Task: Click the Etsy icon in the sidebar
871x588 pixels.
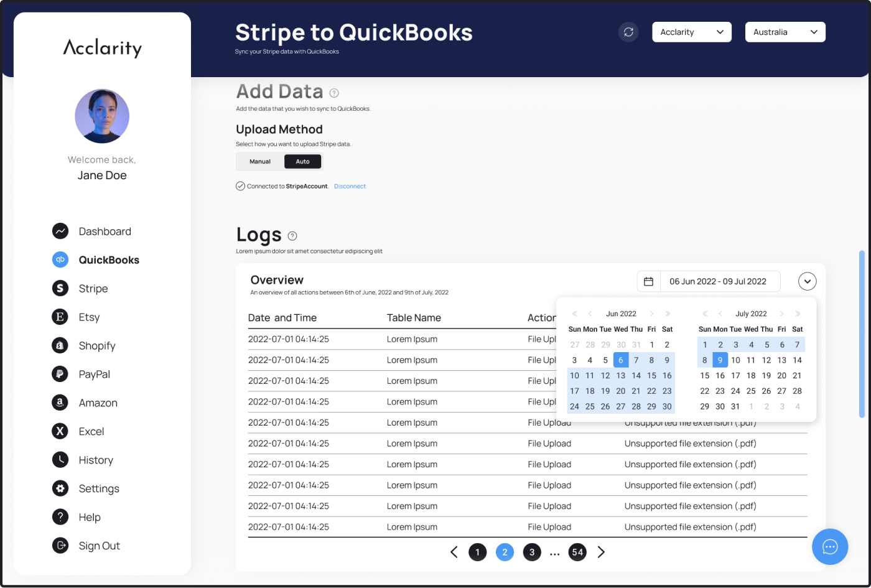Action: point(60,317)
